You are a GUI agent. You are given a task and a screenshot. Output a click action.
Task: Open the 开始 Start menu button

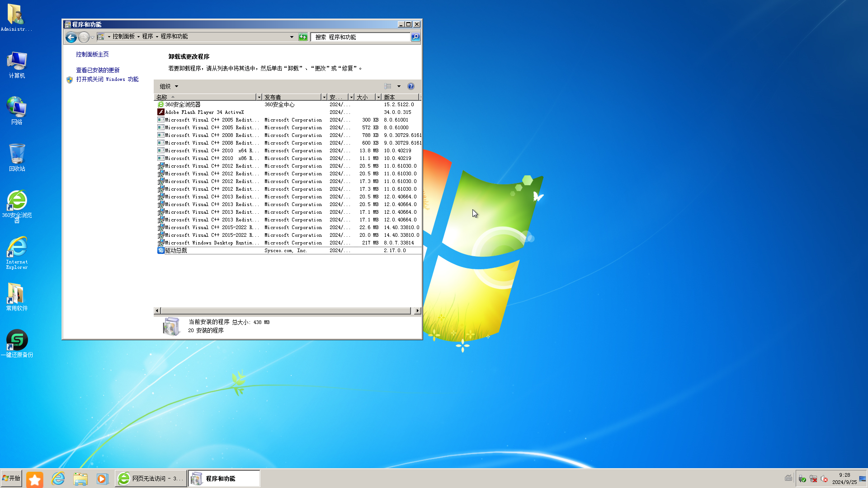pyautogui.click(x=11, y=479)
